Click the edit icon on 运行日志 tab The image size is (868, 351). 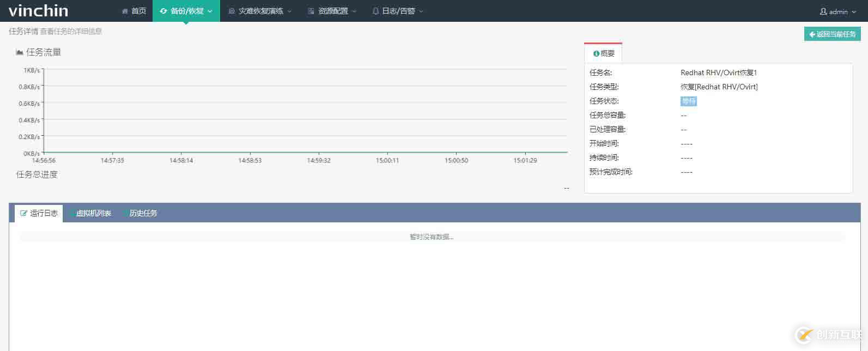[23, 213]
